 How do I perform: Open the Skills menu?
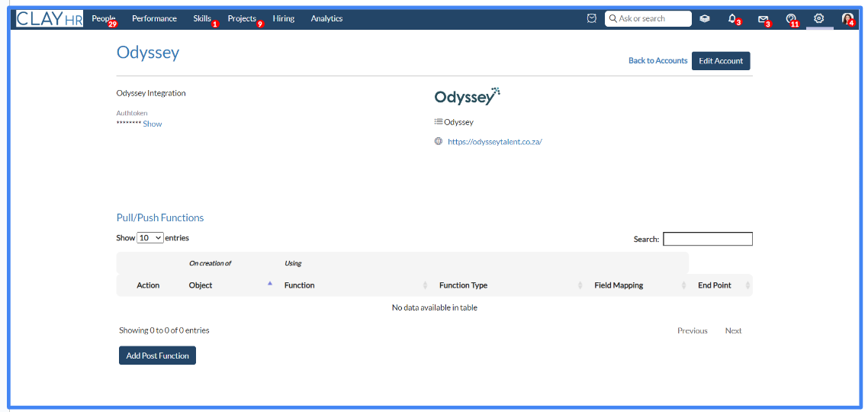click(202, 18)
